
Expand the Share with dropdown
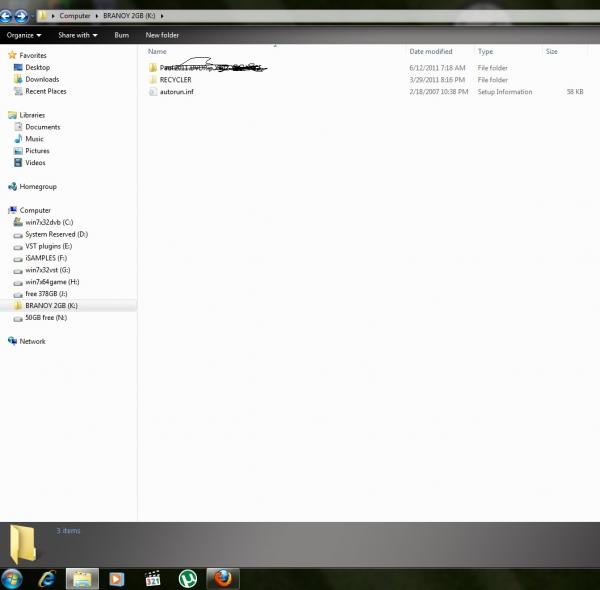(77, 35)
